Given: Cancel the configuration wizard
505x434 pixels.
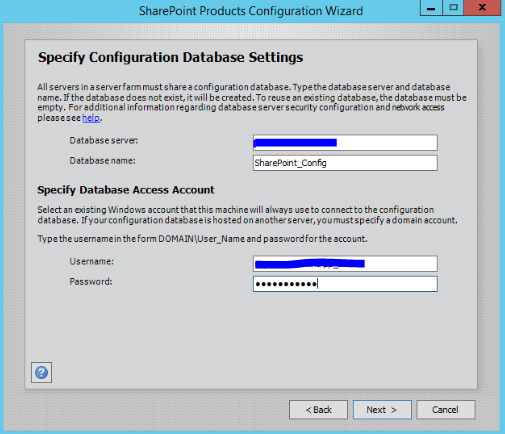Looking at the screenshot, I should (x=446, y=410).
